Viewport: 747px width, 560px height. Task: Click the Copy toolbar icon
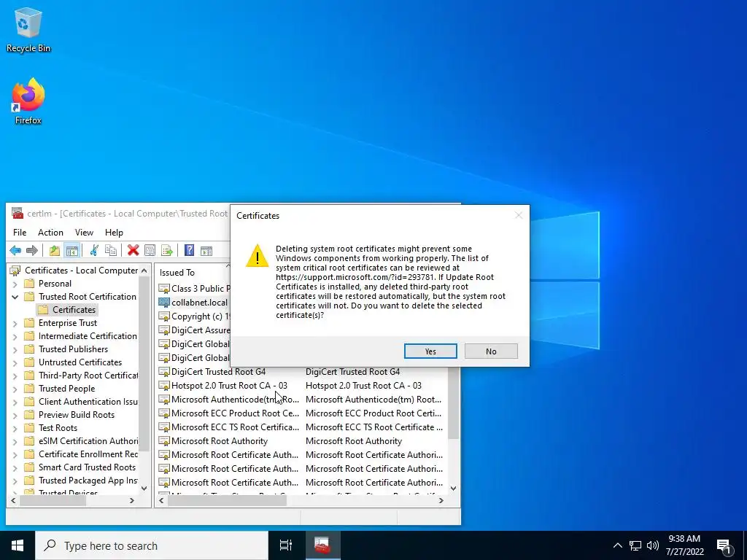pos(111,251)
